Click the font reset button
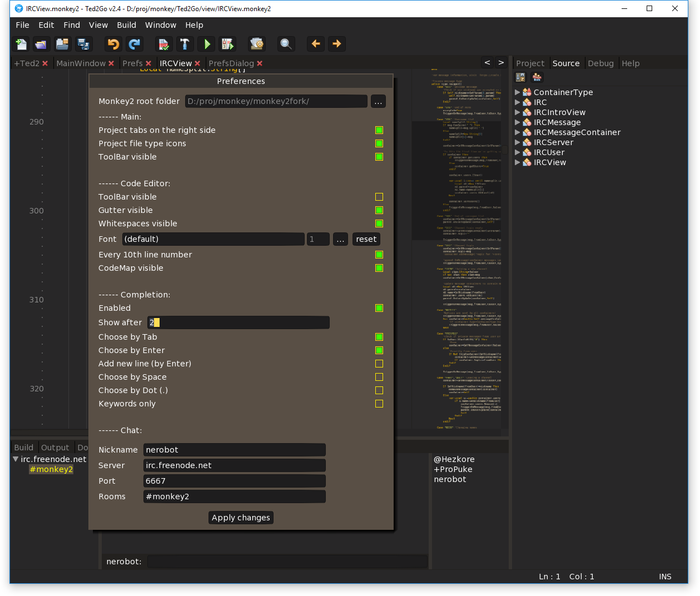This screenshot has width=700, height=596. click(366, 239)
